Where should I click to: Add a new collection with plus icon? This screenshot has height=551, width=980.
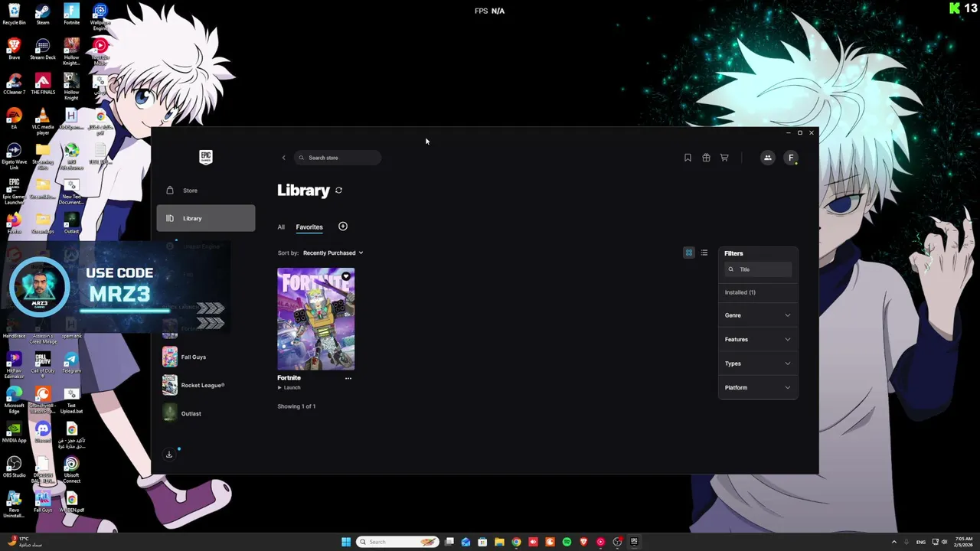pyautogui.click(x=343, y=227)
